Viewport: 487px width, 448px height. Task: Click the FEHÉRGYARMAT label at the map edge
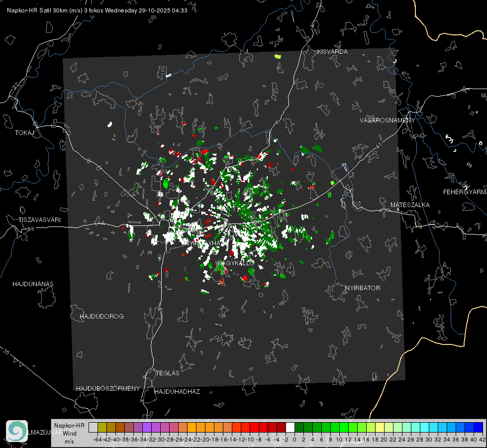pyautogui.click(x=465, y=192)
